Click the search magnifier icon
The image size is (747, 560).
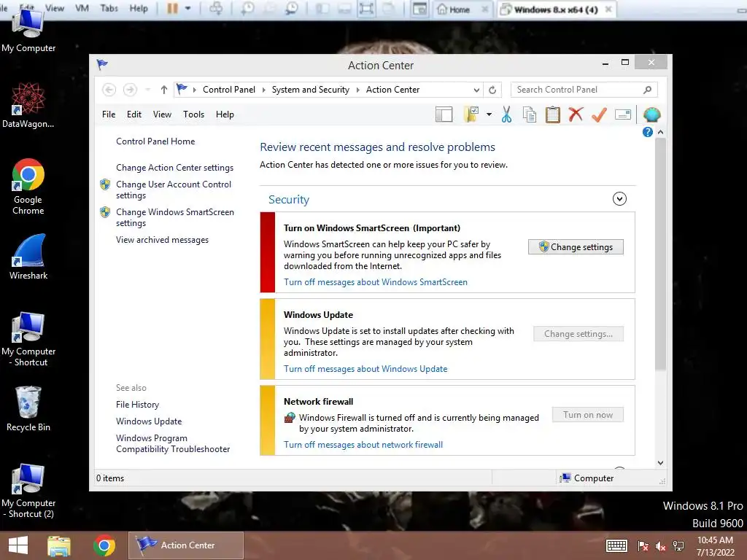[648, 90]
